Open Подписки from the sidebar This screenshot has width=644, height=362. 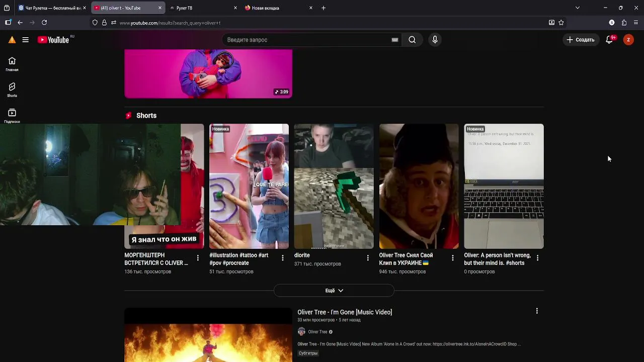tap(12, 116)
